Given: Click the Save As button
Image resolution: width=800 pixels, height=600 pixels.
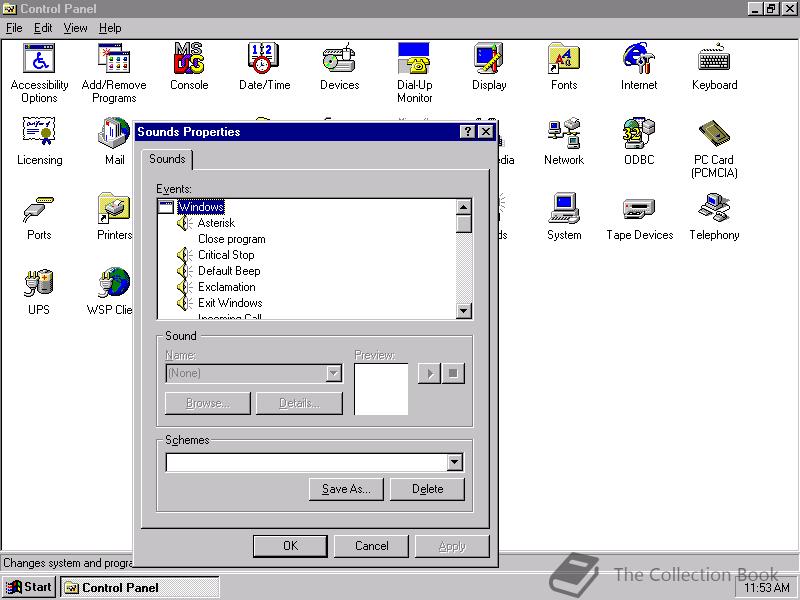Looking at the screenshot, I should pyautogui.click(x=346, y=489).
